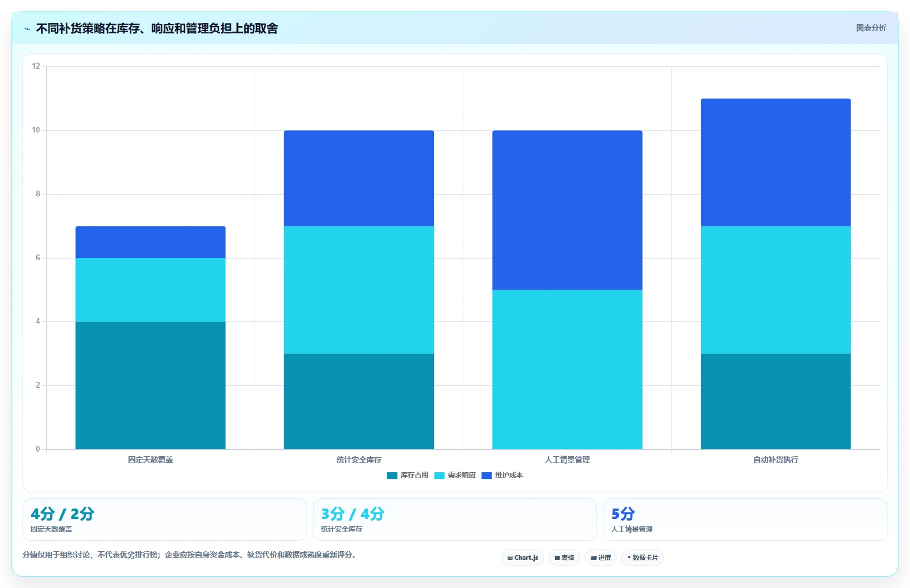
Task: Click the 维护成本 segment of 人工情景管理 bar
Action: coord(567,210)
